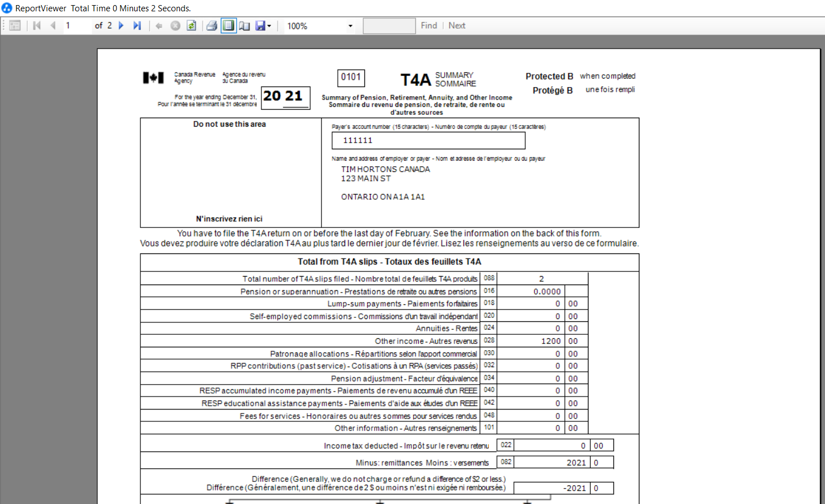Viewport: 825px width, 504px height.
Task: Navigate back to the parent report
Action: pos(158,25)
